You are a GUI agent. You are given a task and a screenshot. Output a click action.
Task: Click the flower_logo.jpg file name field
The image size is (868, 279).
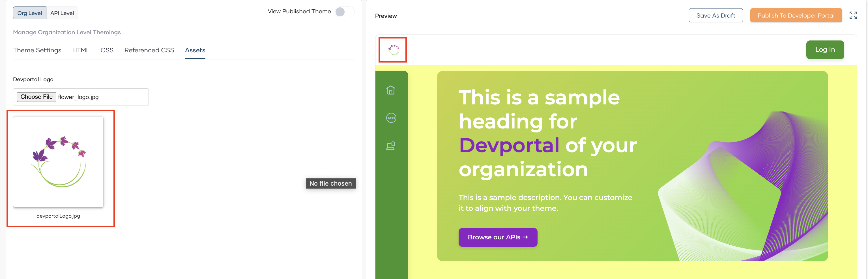101,97
